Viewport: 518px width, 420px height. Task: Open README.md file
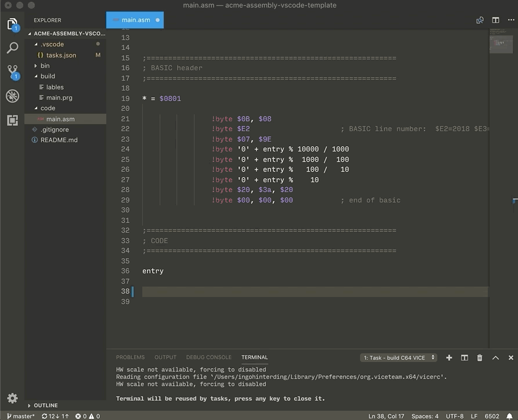click(x=65, y=140)
